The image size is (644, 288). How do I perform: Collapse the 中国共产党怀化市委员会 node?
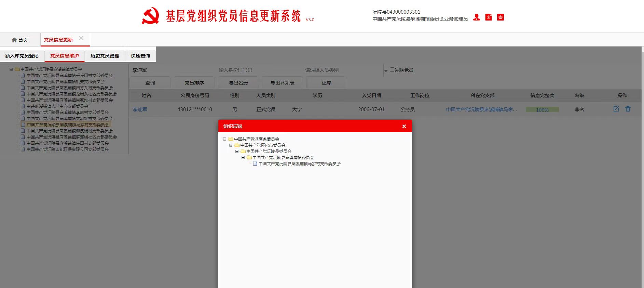click(231, 145)
